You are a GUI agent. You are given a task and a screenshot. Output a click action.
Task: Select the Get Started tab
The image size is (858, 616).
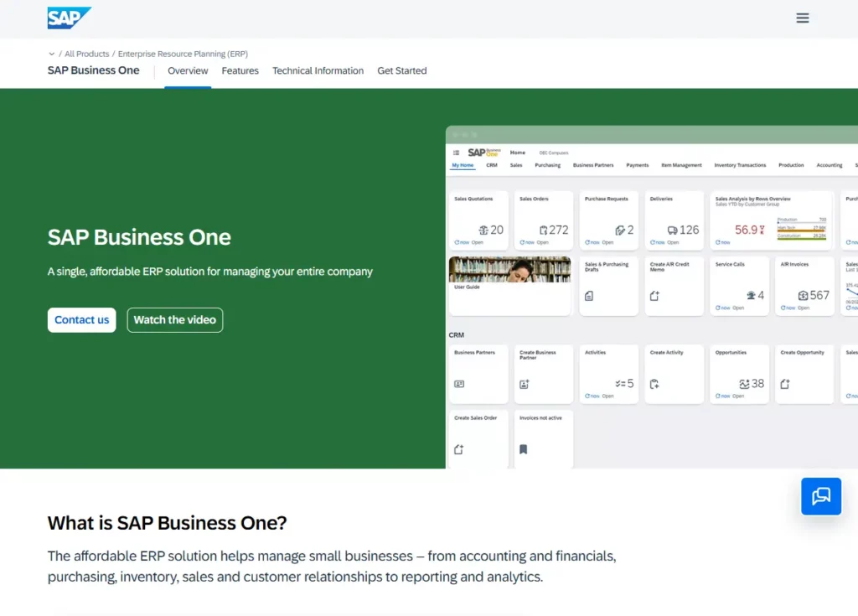point(402,70)
